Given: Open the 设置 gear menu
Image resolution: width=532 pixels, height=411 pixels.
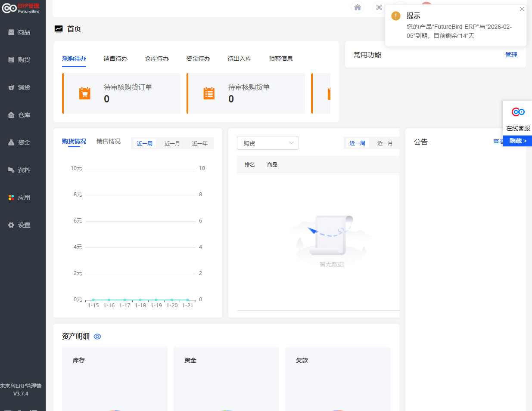Looking at the screenshot, I should [x=19, y=225].
